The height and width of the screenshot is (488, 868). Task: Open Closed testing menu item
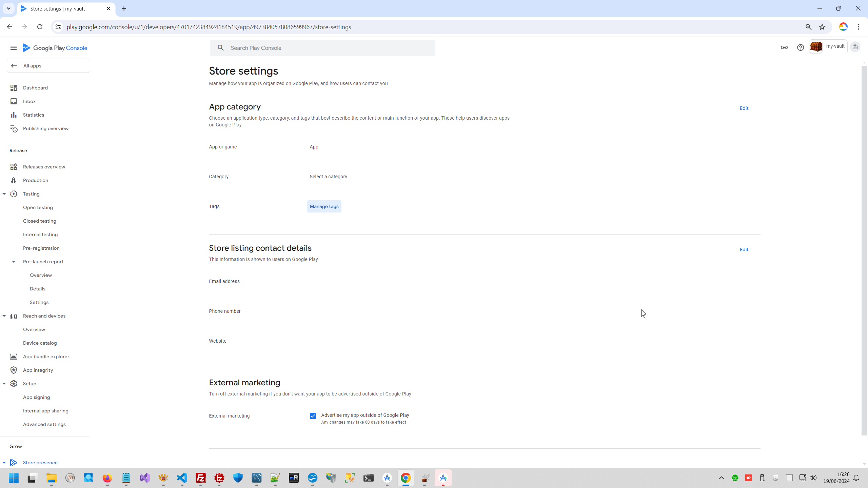(x=40, y=221)
